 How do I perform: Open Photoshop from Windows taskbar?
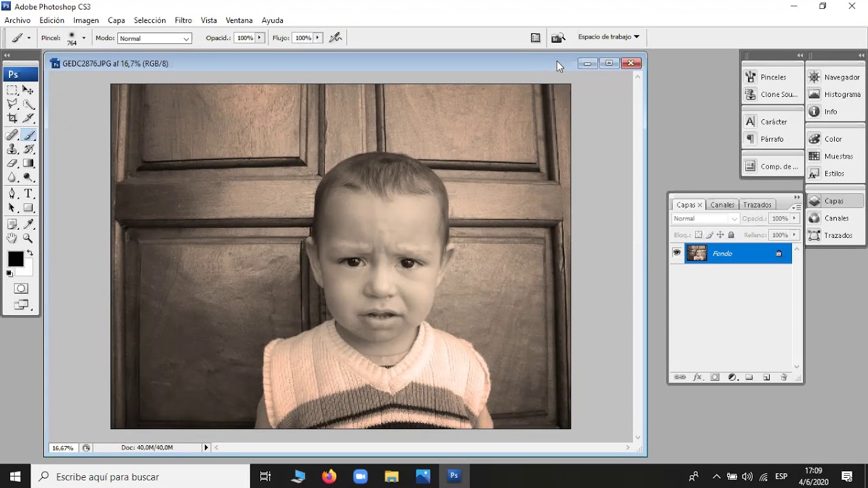click(x=454, y=476)
